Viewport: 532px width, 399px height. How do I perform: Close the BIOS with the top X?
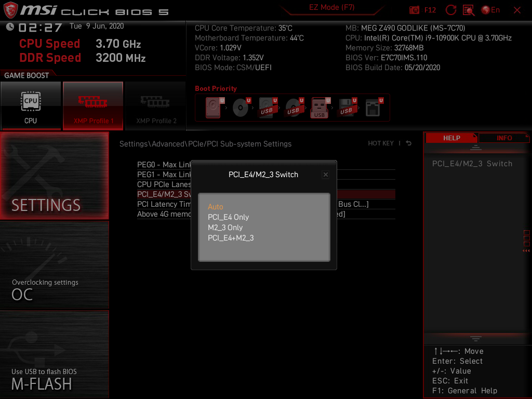517,10
